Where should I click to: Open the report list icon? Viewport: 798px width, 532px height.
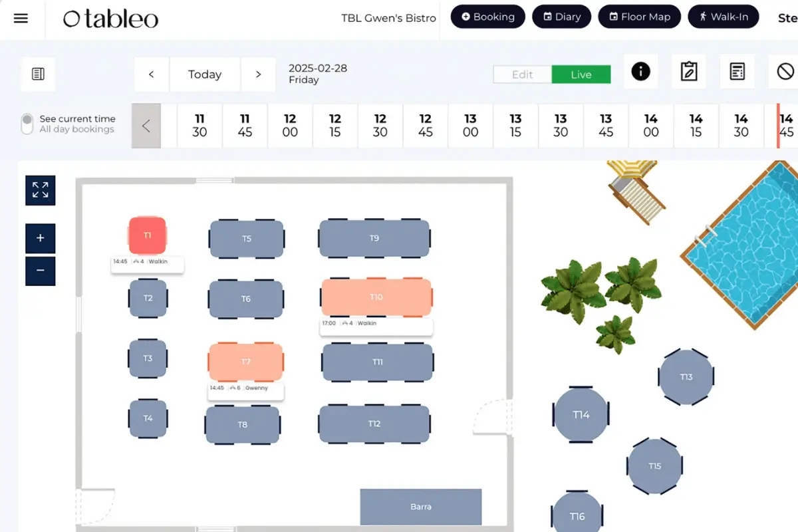(x=737, y=71)
